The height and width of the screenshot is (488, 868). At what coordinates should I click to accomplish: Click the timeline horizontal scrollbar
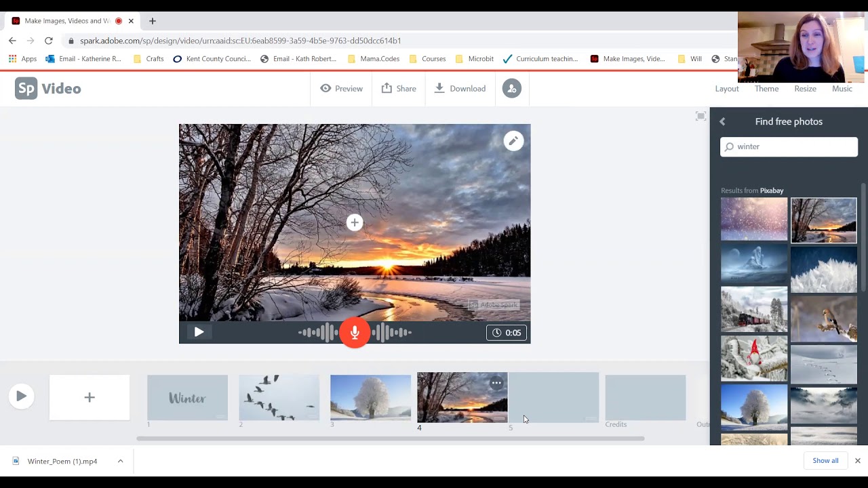point(390,439)
